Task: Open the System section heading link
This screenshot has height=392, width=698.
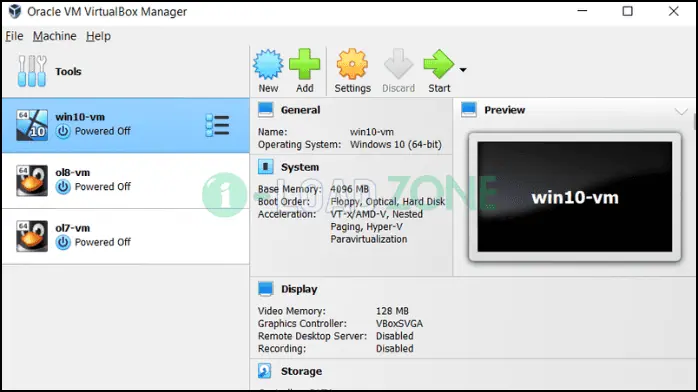Action: [x=300, y=167]
